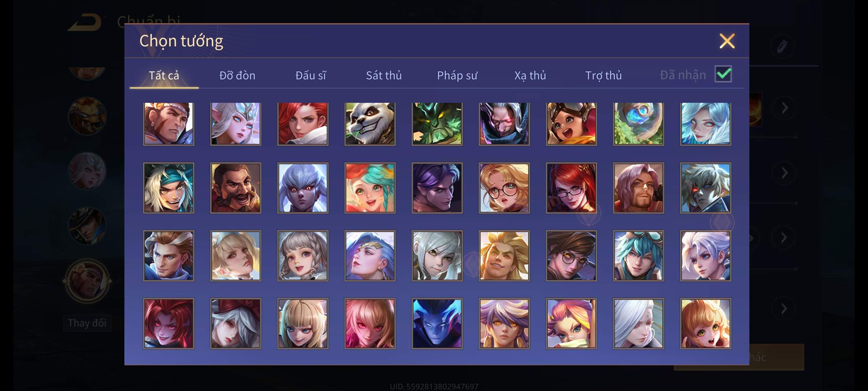Choose the mustached bearded man hero
The height and width of the screenshot is (391, 868).
[235, 188]
